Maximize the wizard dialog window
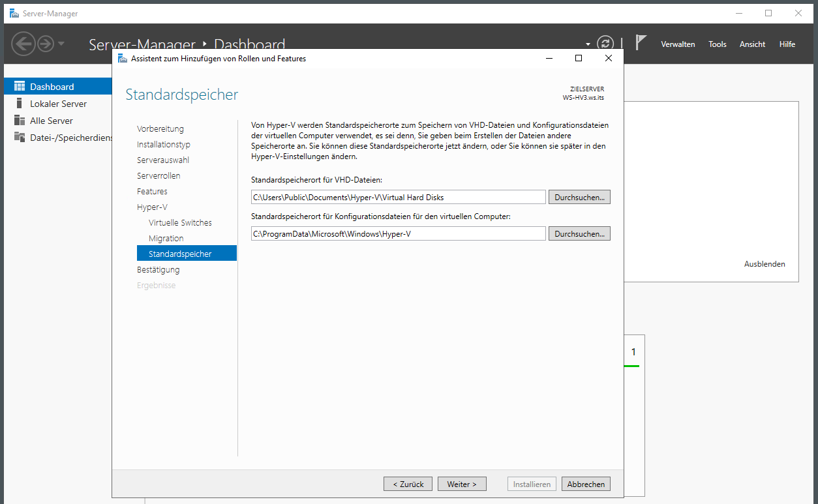The height and width of the screenshot is (504, 818). [x=578, y=58]
